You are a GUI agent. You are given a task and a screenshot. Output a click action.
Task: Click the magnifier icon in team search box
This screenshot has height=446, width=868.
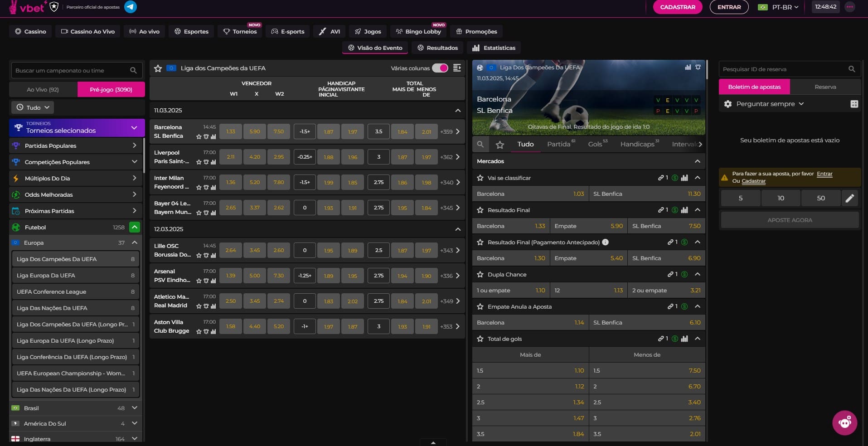(133, 70)
